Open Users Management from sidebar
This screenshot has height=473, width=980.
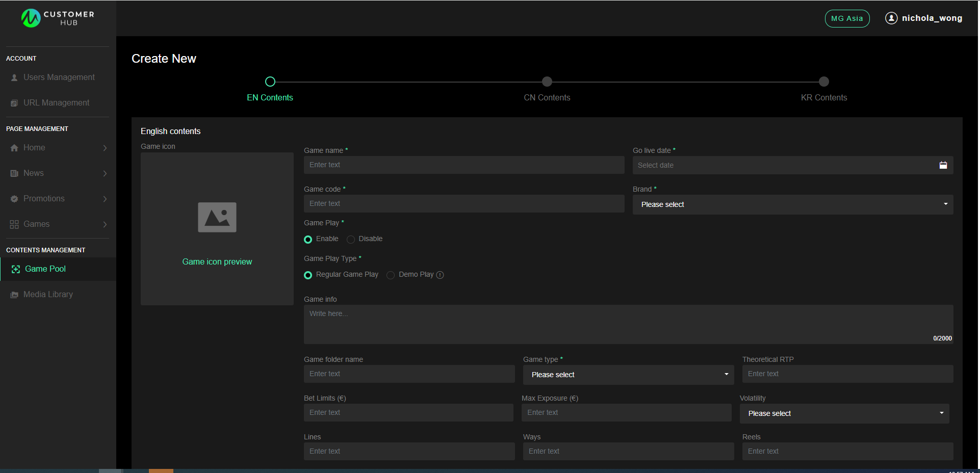click(59, 77)
